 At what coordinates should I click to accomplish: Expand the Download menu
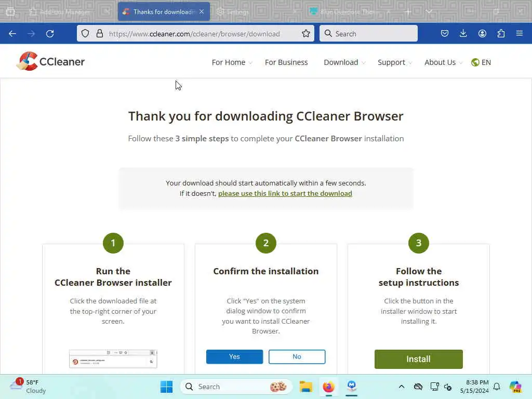pos(345,62)
